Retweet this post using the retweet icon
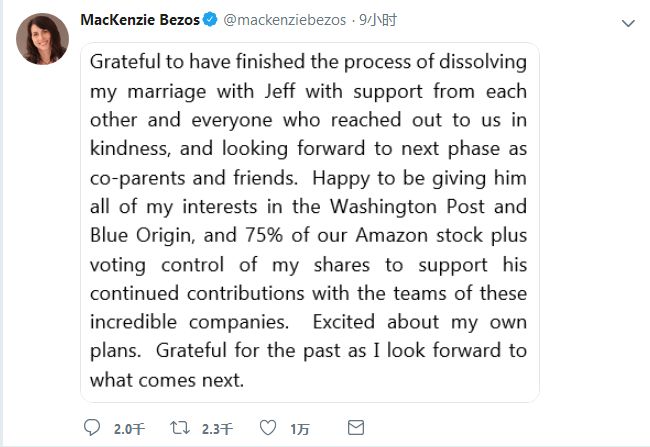 (180, 428)
